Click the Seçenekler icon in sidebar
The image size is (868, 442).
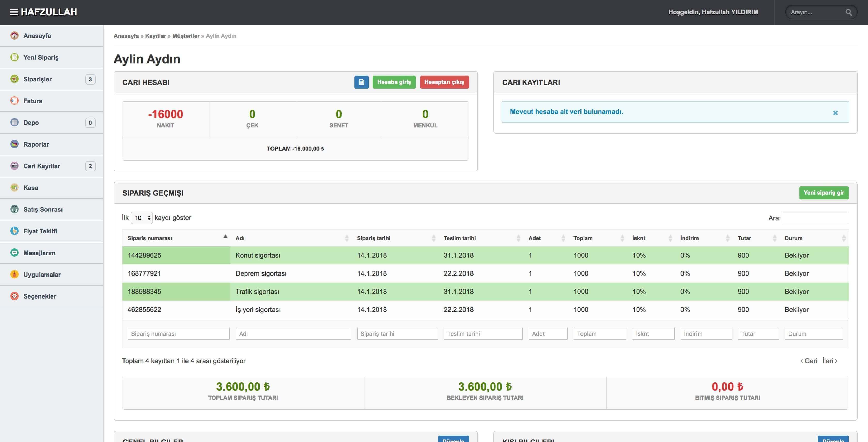14,296
